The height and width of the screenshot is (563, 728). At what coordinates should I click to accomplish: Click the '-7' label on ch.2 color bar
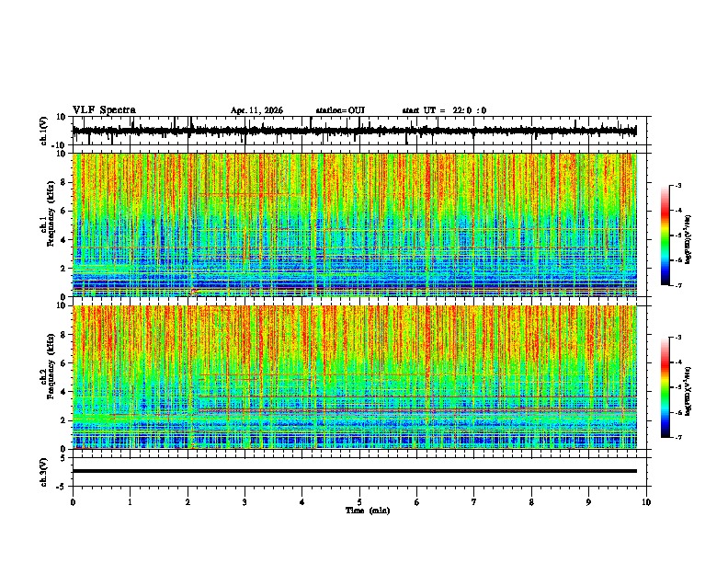click(x=677, y=437)
